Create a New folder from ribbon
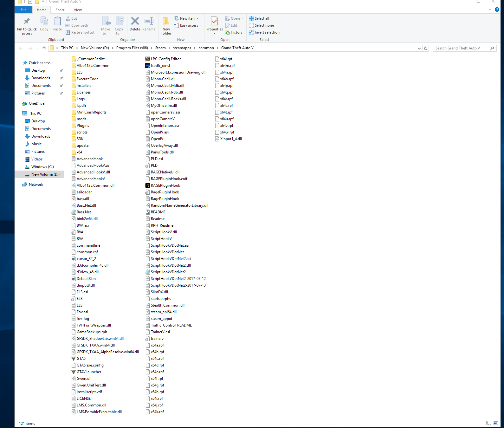 166,26
